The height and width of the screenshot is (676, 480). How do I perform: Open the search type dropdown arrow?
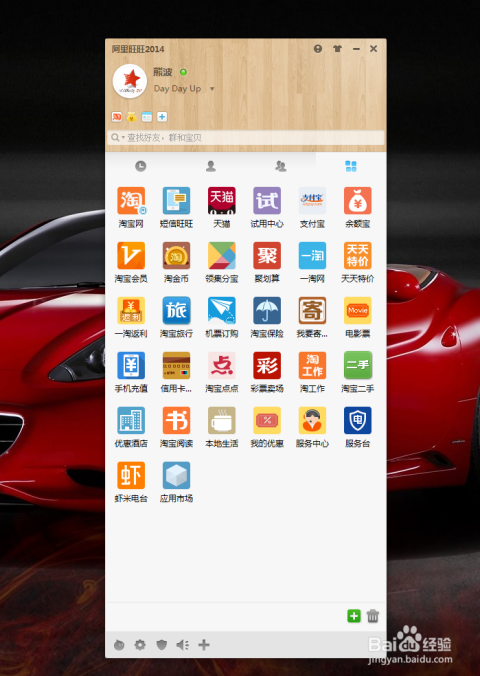122,138
